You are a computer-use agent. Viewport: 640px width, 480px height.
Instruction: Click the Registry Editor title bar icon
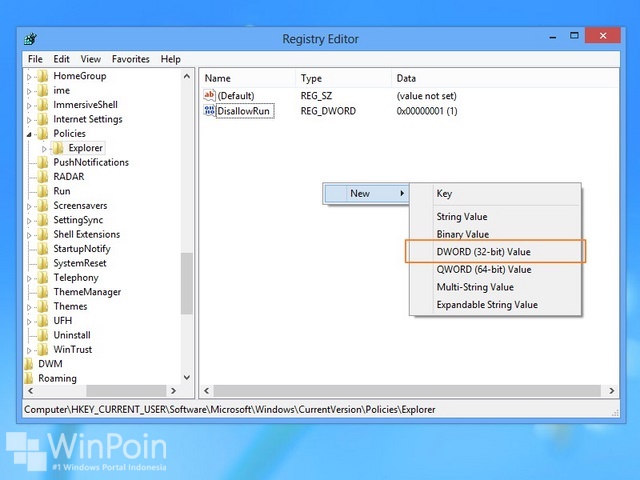point(31,39)
